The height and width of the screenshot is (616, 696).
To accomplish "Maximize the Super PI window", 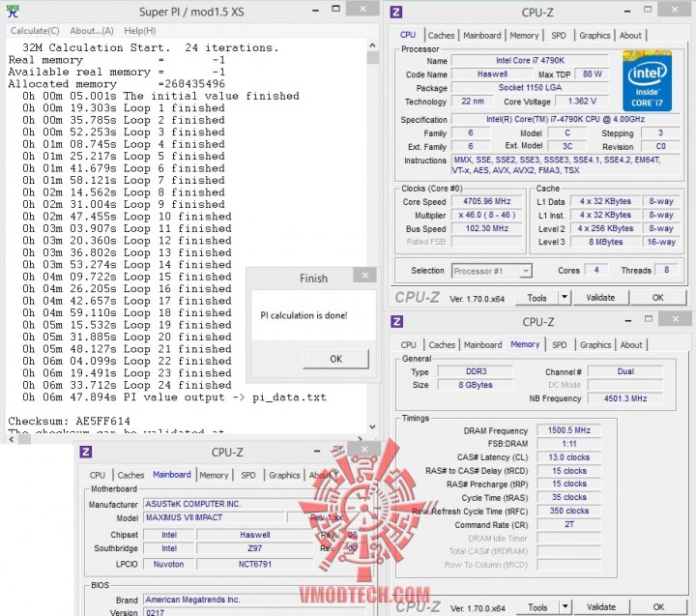I will click(x=336, y=9).
